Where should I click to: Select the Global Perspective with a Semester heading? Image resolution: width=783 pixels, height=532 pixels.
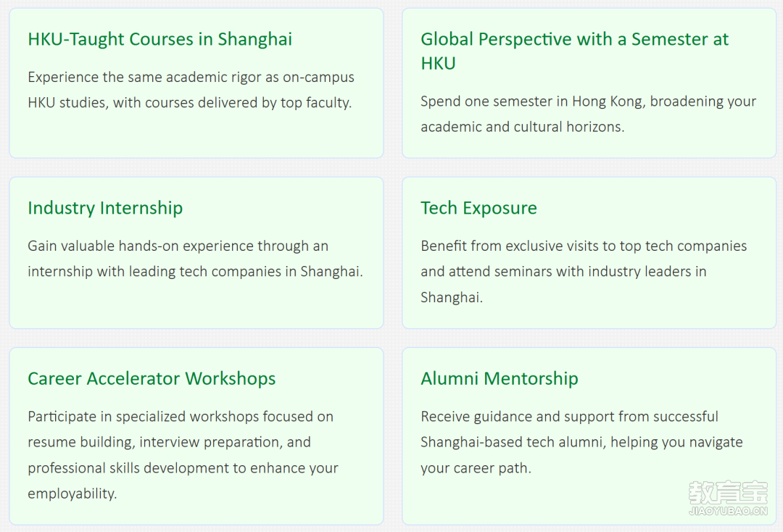pos(575,51)
